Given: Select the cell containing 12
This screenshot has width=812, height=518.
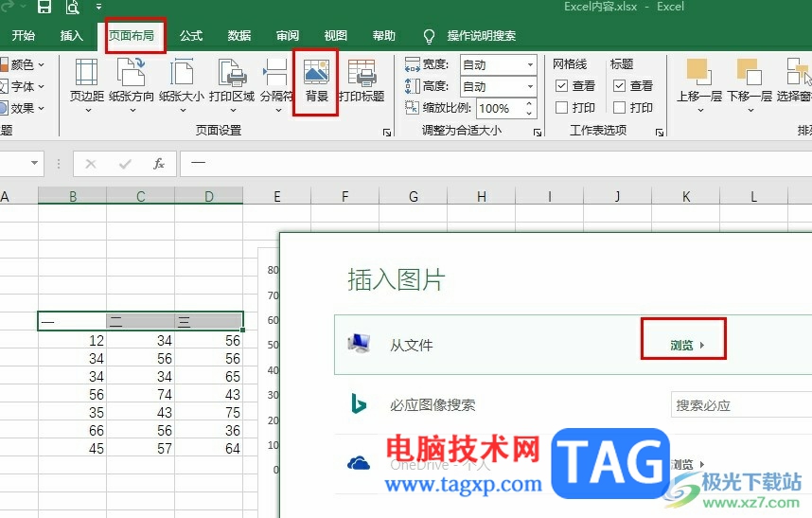Looking at the screenshot, I should (x=73, y=340).
